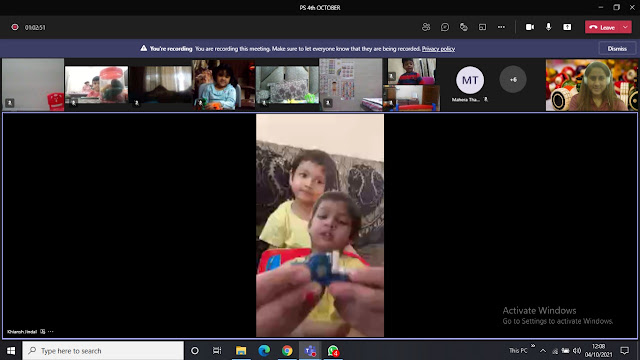
Task: Open the participants panel
Action: coord(426,27)
